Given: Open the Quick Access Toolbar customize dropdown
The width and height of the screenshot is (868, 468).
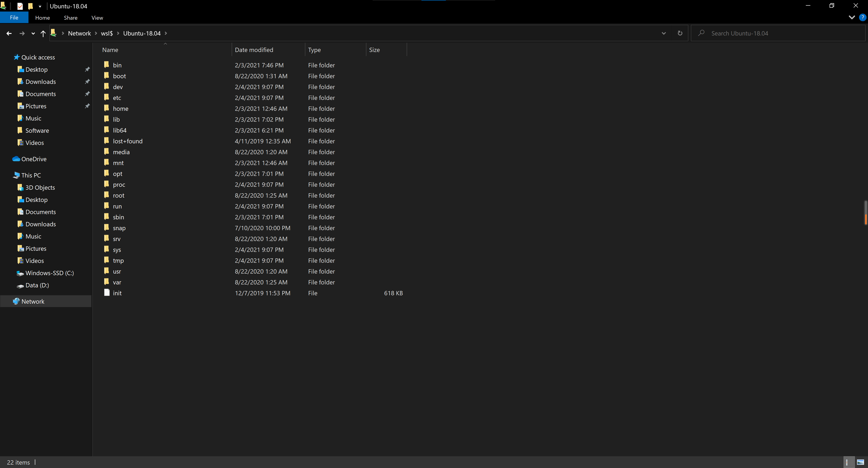Looking at the screenshot, I should point(40,6).
